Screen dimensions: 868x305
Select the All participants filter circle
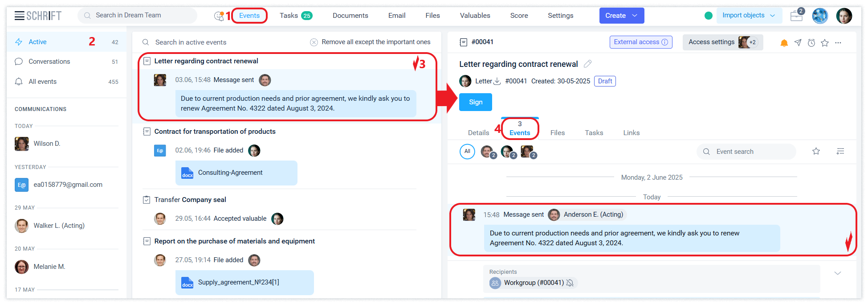pyautogui.click(x=467, y=152)
